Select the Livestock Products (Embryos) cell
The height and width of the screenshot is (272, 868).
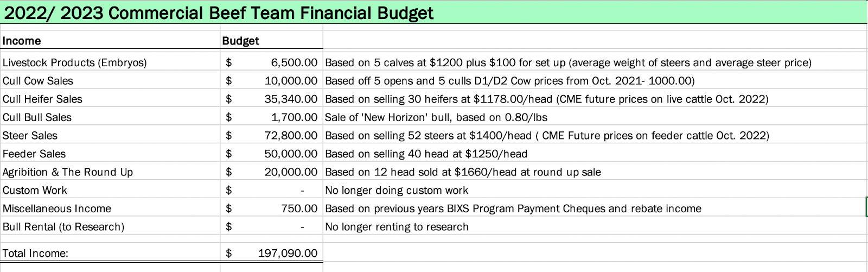(75, 62)
